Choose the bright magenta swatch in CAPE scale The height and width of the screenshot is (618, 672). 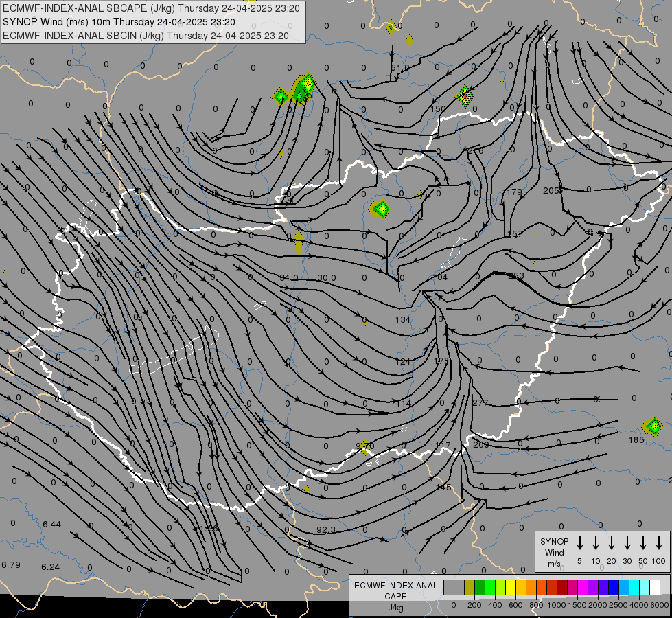583,587
